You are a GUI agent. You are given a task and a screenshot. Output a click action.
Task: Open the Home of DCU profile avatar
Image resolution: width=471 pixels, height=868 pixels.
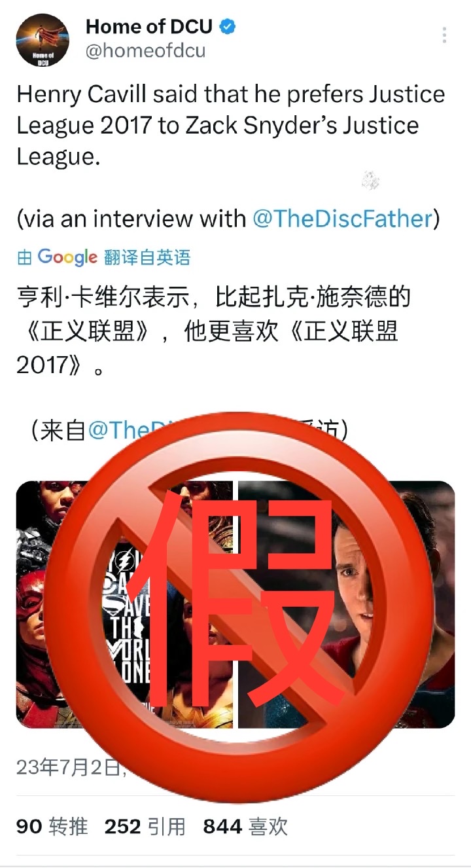pyautogui.click(x=43, y=40)
